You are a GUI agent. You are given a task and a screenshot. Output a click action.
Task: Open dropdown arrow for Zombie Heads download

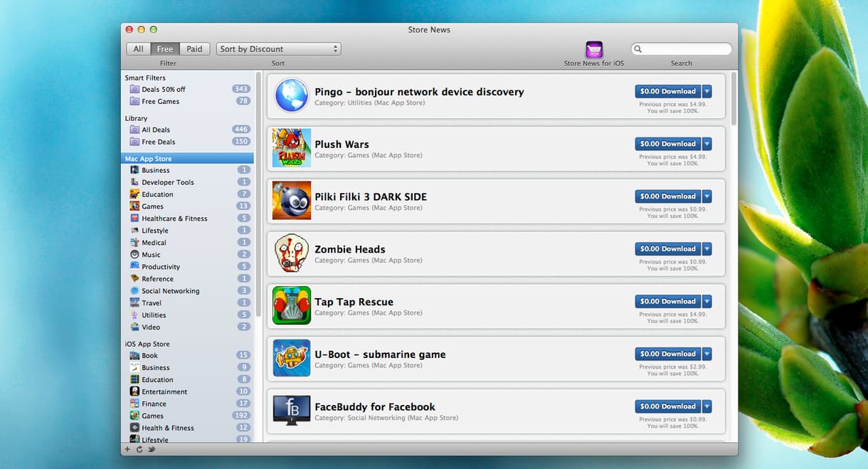click(x=706, y=249)
